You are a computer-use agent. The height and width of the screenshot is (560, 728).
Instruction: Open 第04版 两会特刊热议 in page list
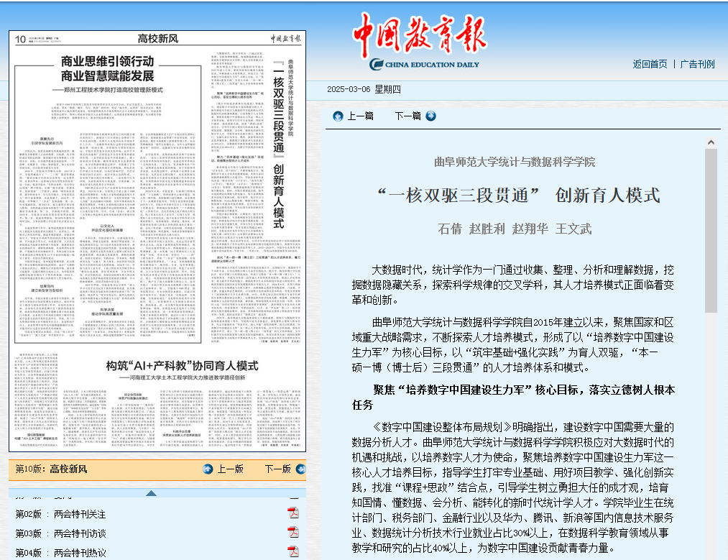(x=61, y=553)
